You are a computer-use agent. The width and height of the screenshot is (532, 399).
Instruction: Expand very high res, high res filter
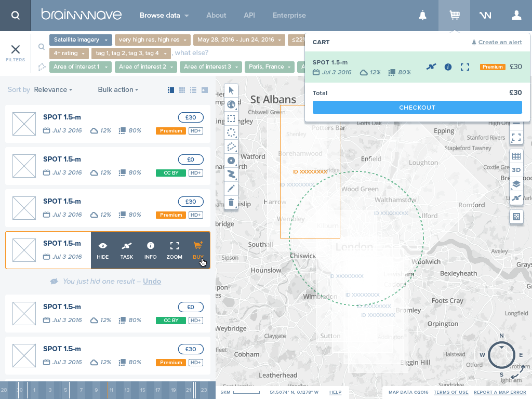tap(153, 39)
